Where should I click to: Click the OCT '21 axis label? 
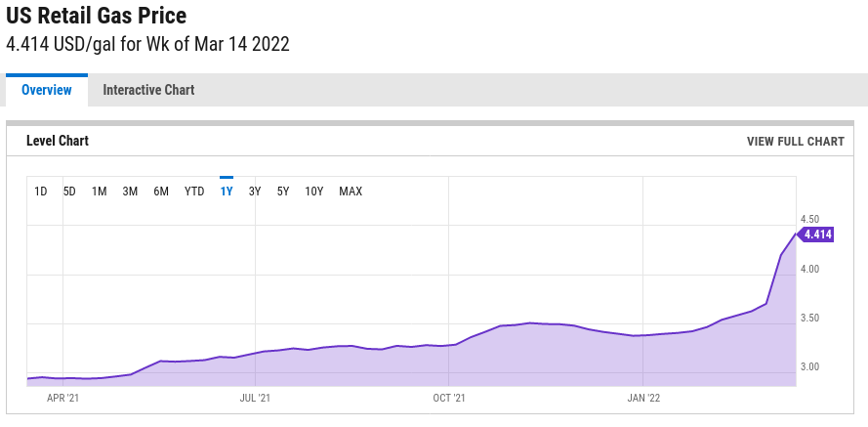tap(449, 398)
